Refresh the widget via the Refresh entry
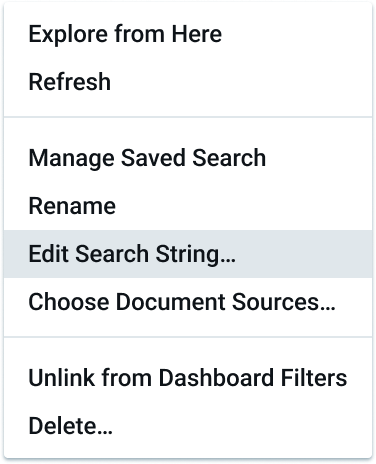Viewport: 376px width, 464px height. coord(188,82)
